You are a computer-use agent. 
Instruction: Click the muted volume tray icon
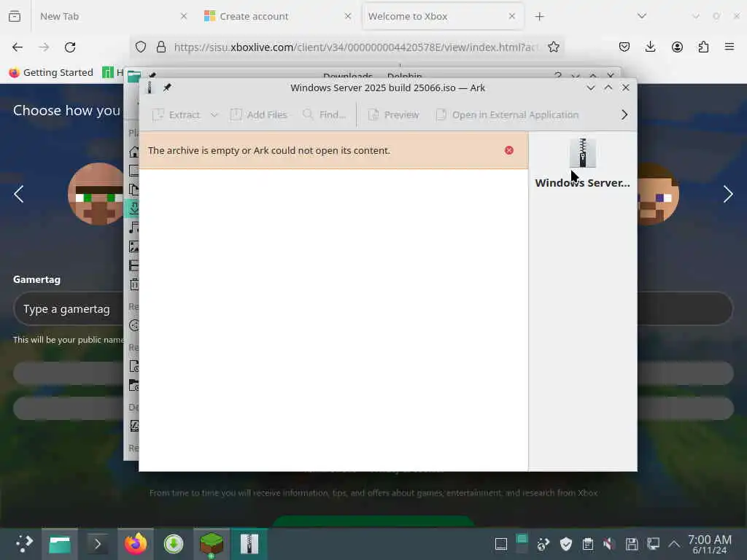(609, 544)
